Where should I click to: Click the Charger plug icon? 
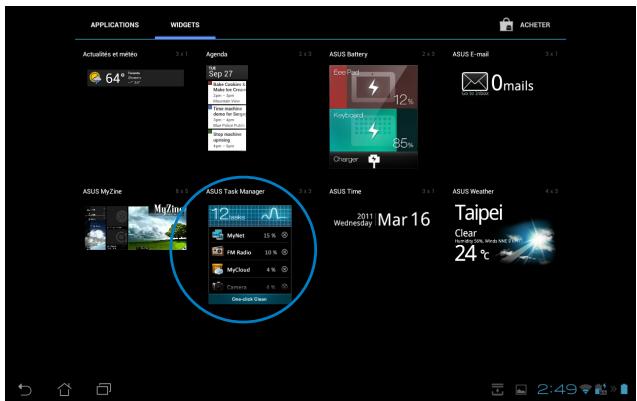(x=374, y=160)
